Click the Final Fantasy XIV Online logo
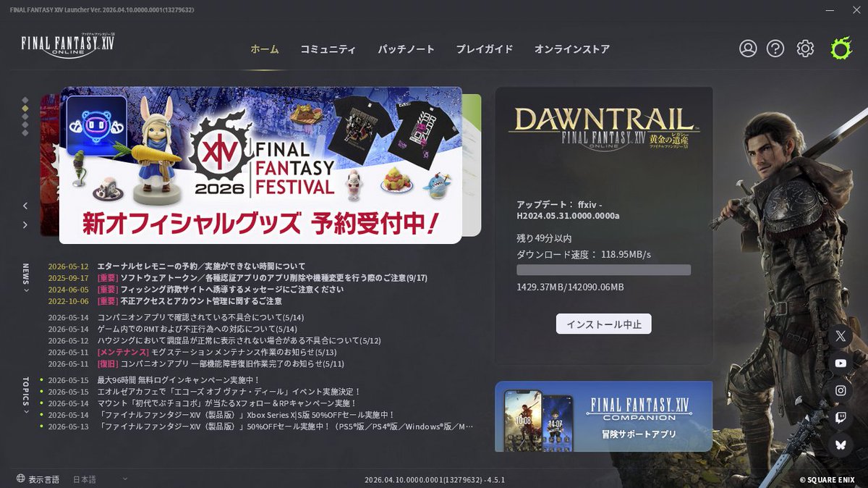The width and height of the screenshot is (868, 488). point(68,45)
